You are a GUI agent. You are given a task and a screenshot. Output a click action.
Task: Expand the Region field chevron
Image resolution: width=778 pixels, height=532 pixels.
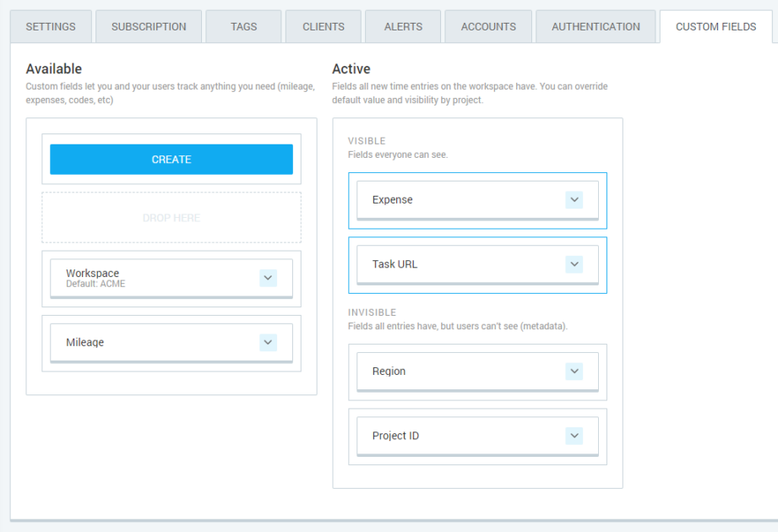coord(574,372)
